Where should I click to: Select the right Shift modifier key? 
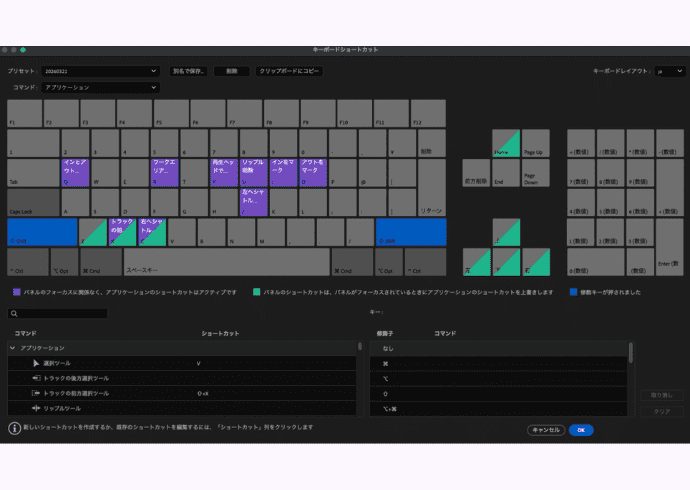click(410, 232)
